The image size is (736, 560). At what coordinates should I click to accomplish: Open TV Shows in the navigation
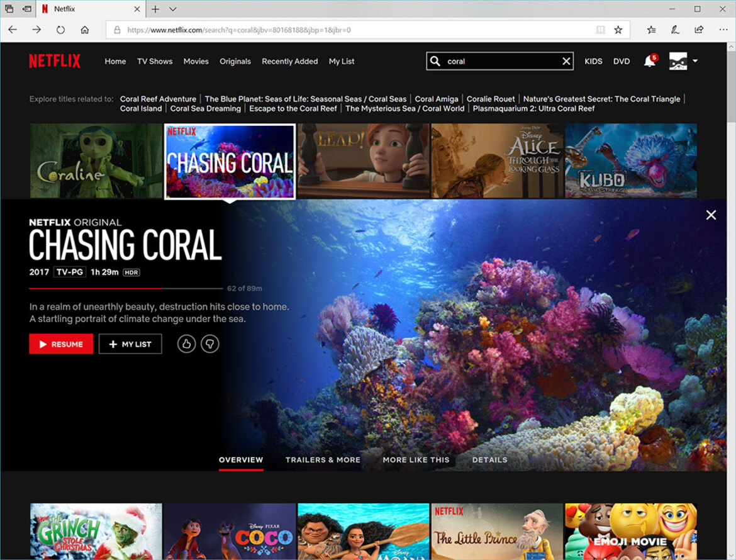pos(154,61)
